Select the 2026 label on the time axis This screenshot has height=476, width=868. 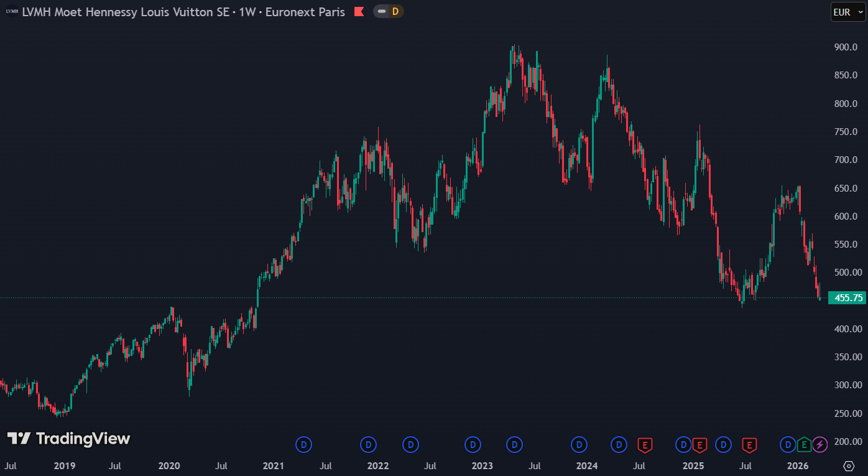tap(798, 466)
